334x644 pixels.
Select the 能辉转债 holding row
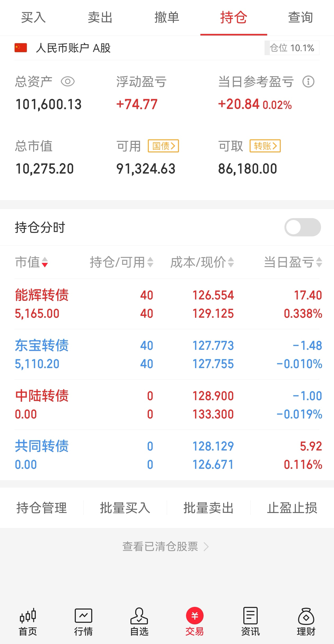tap(167, 304)
